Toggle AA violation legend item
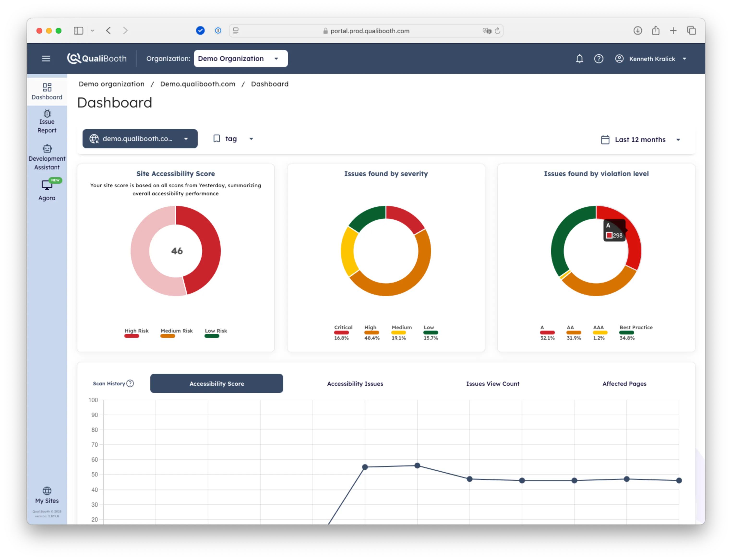 pos(574,333)
